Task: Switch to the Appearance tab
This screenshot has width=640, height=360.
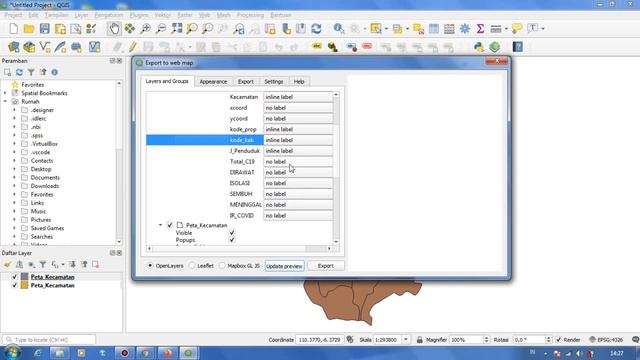Action: [213, 82]
